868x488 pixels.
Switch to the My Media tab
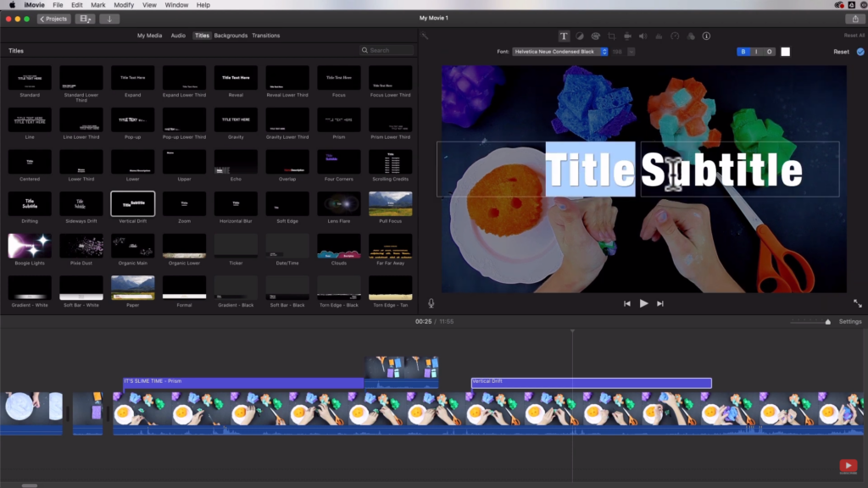149,36
